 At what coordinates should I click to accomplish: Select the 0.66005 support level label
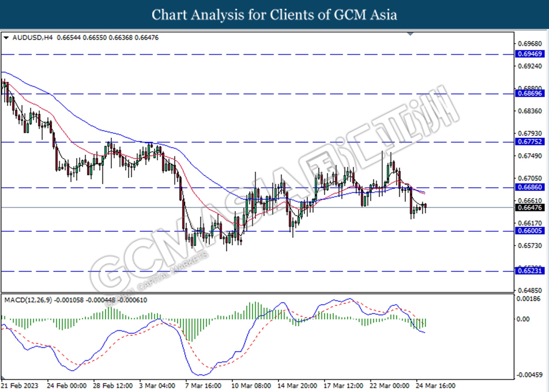click(x=530, y=231)
